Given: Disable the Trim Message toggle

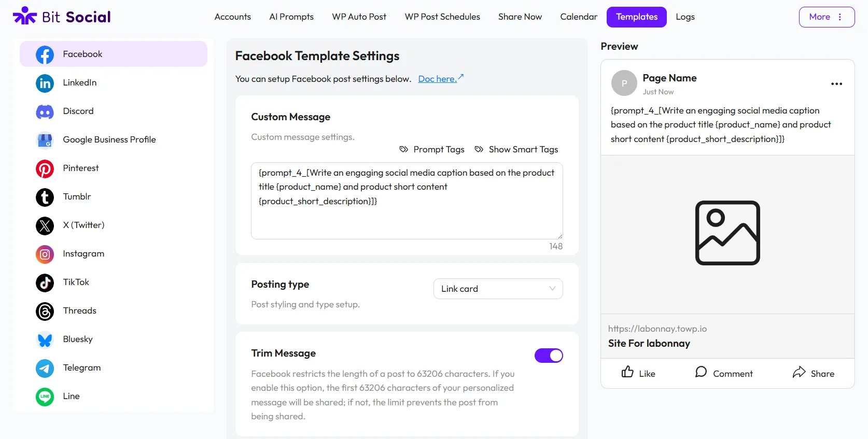Looking at the screenshot, I should click(x=549, y=356).
